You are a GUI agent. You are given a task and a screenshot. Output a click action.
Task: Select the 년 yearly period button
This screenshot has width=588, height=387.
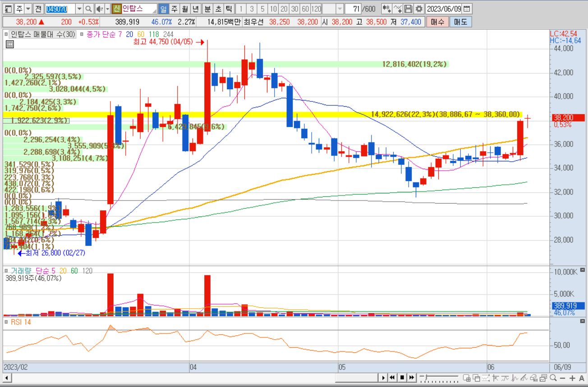pyautogui.click(x=195, y=9)
